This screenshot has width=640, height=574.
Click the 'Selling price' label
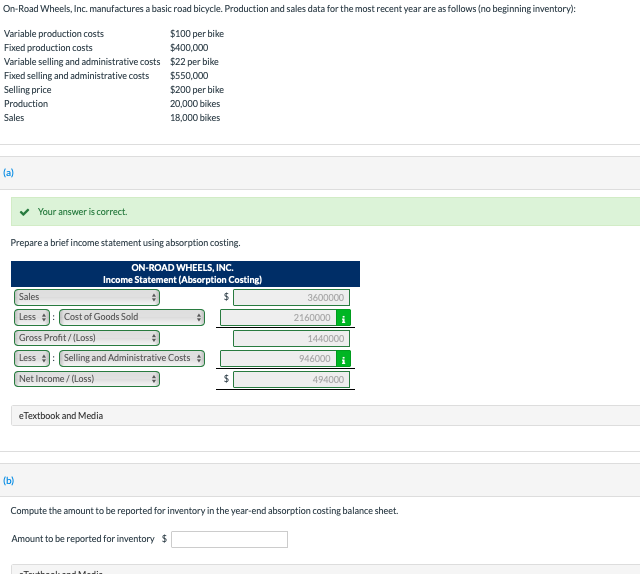pyautogui.click(x=28, y=90)
